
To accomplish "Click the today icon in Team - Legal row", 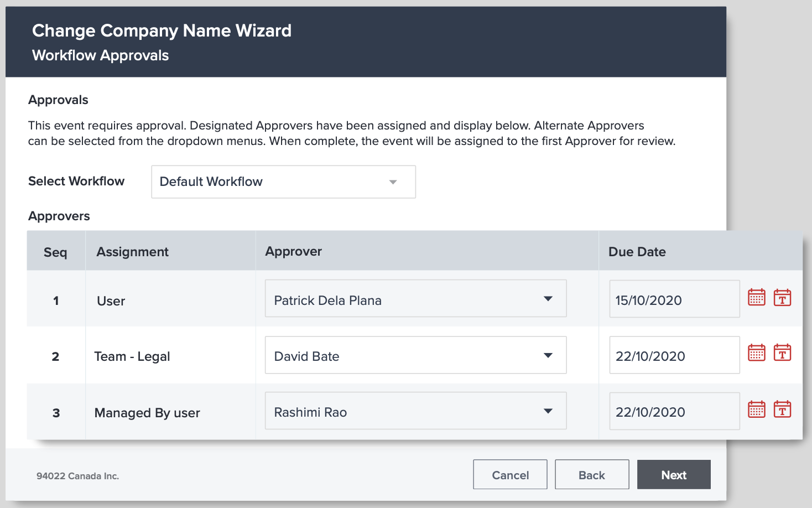I will [782, 353].
